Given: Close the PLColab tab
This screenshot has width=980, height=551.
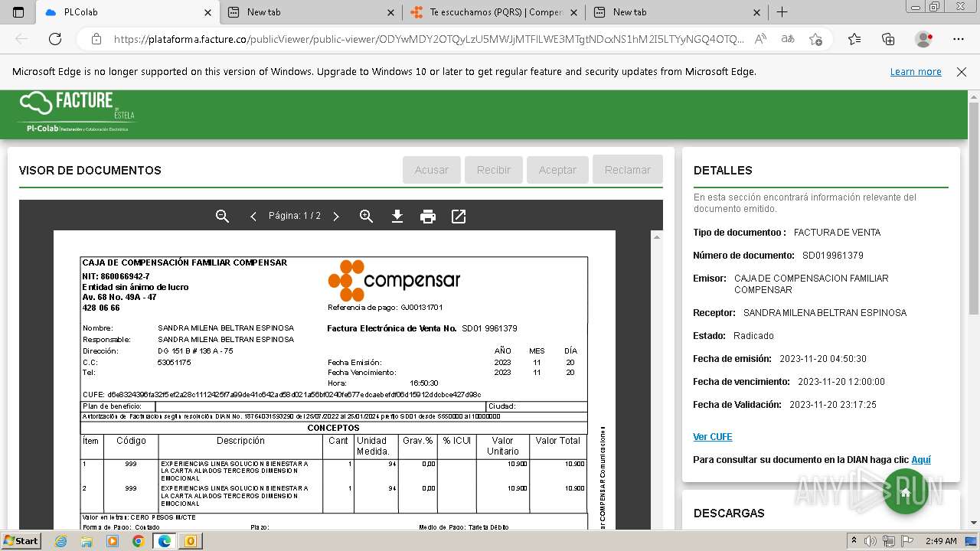Looking at the screenshot, I should [208, 12].
